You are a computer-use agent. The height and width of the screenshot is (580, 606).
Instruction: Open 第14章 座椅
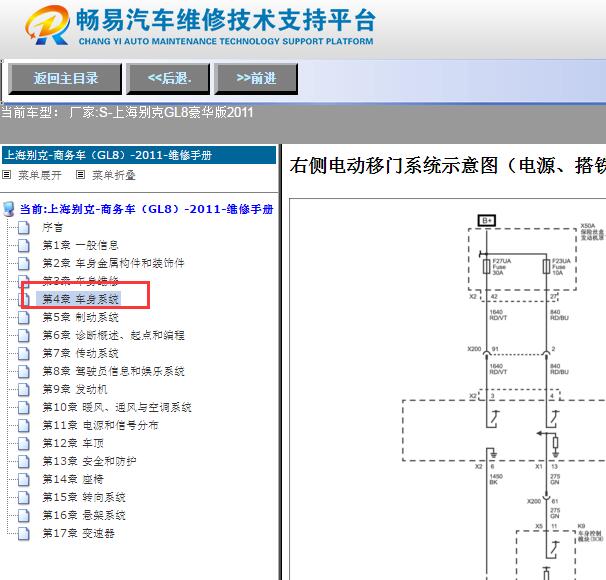pos(73,480)
